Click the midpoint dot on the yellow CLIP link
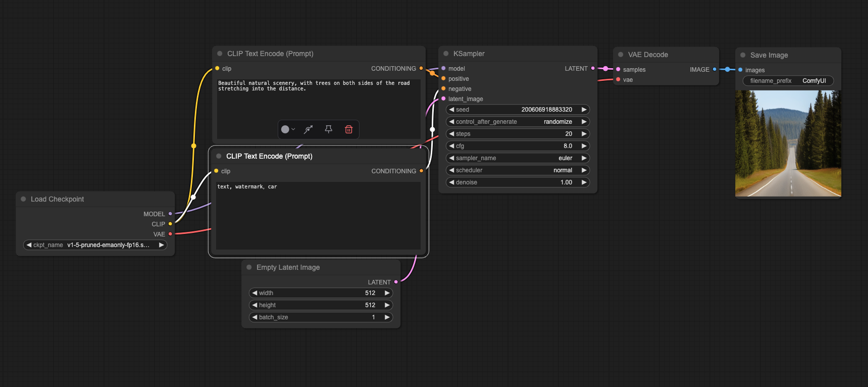The width and height of the screenshot is (868, 387). tap(193, 146)
